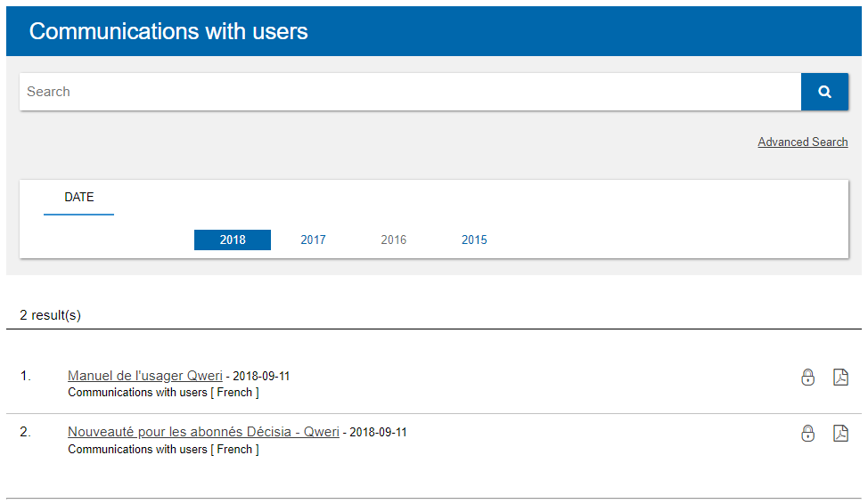Open Nouveauté pour les abonnés Décisia - Qweri

[203, 432]
